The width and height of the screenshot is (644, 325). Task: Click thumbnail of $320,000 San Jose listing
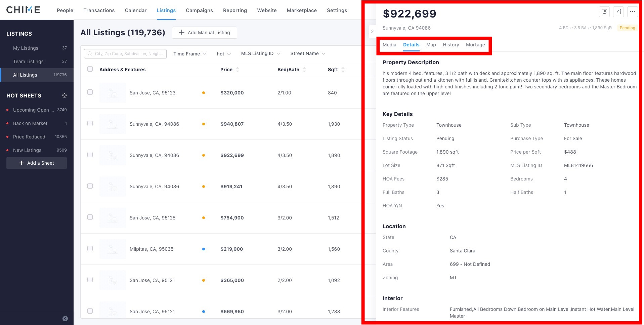coord(113,93)
